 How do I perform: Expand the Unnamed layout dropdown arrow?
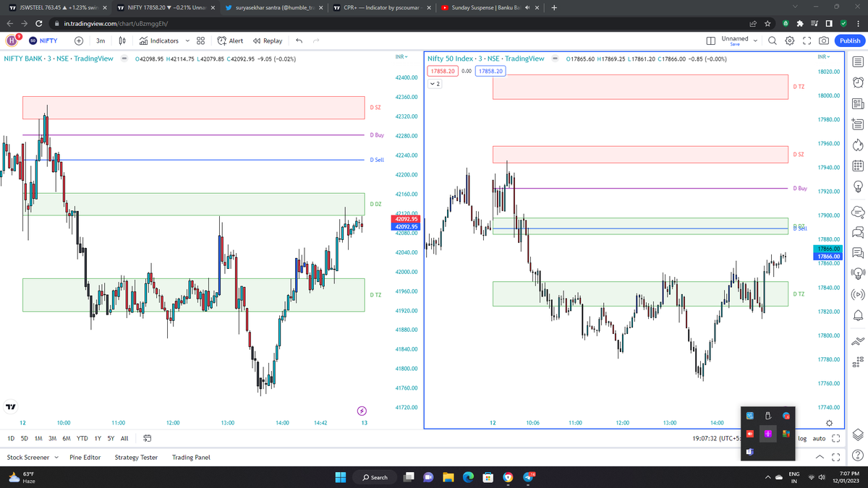756,40
